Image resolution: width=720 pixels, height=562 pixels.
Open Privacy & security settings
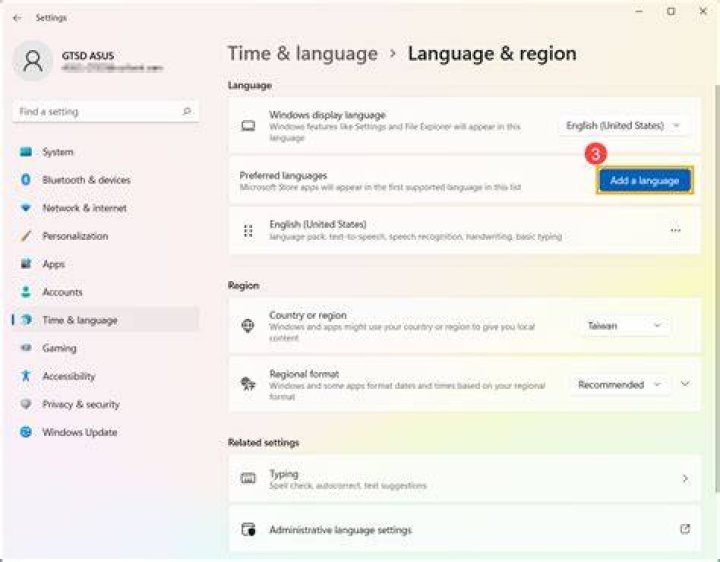pyautogui.click(x=106, y=404)
